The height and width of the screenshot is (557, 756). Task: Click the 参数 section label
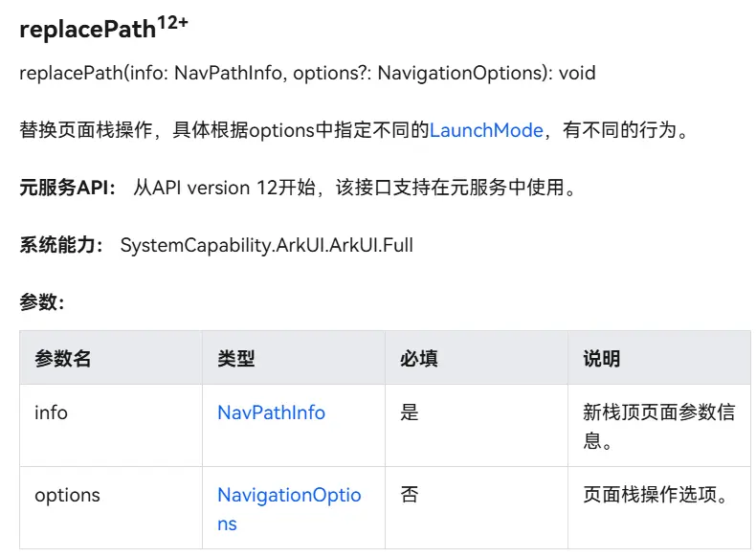[41, 302]
